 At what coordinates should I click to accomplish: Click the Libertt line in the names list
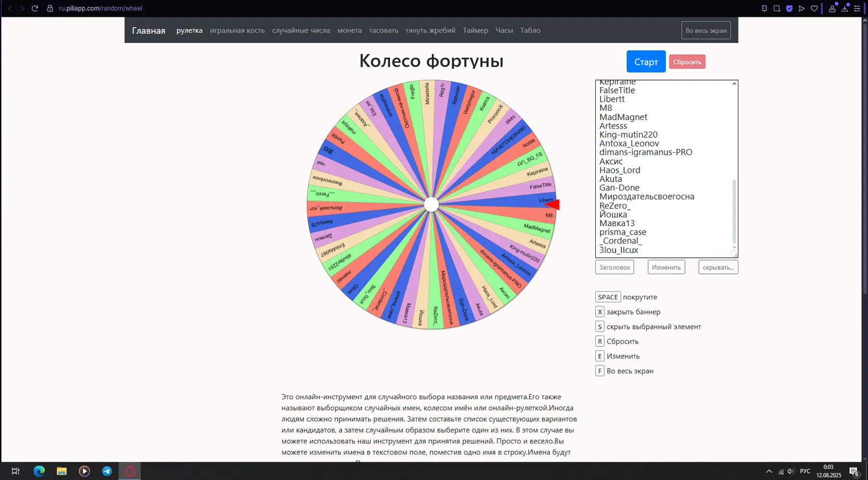point(612,99)
